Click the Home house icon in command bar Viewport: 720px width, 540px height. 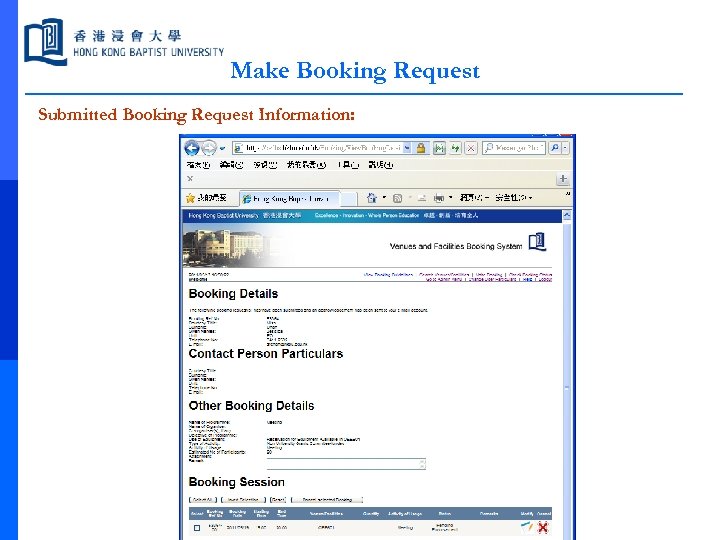click(371, 198)
